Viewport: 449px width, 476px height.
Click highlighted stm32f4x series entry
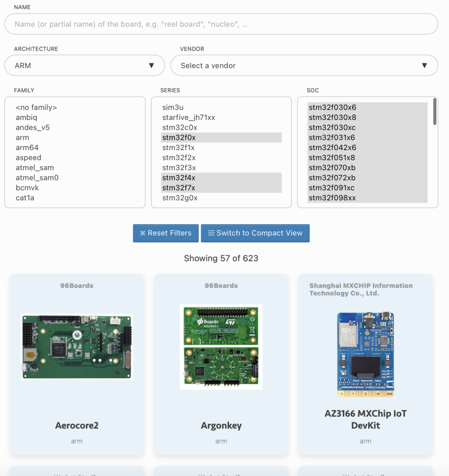click(x=221, y=178)
